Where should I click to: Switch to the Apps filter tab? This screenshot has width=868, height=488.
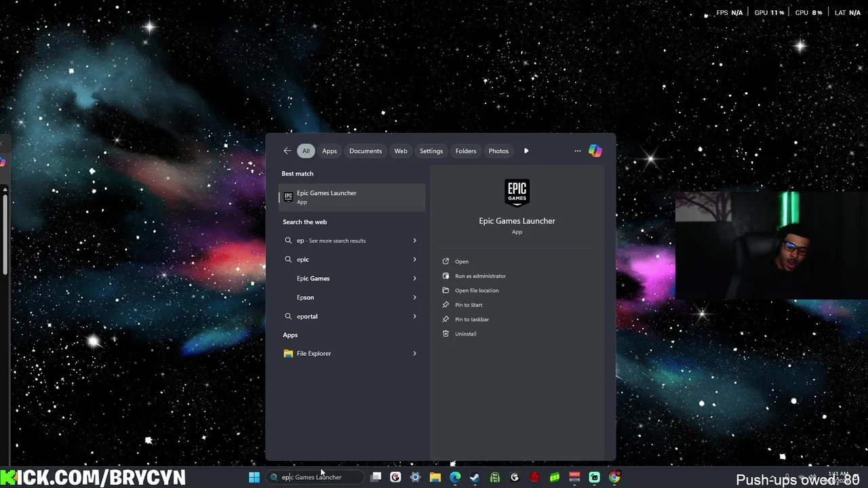pyautogui.click(x=330, y=151)
